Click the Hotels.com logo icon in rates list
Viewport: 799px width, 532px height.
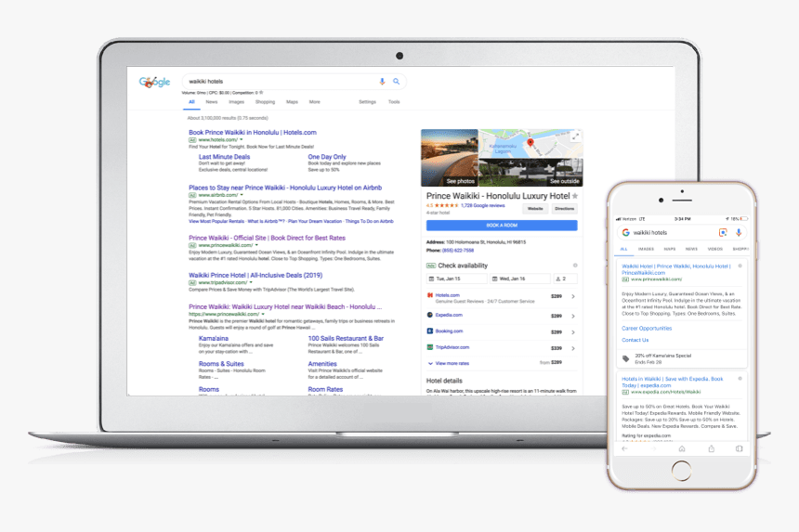point(429,295)
